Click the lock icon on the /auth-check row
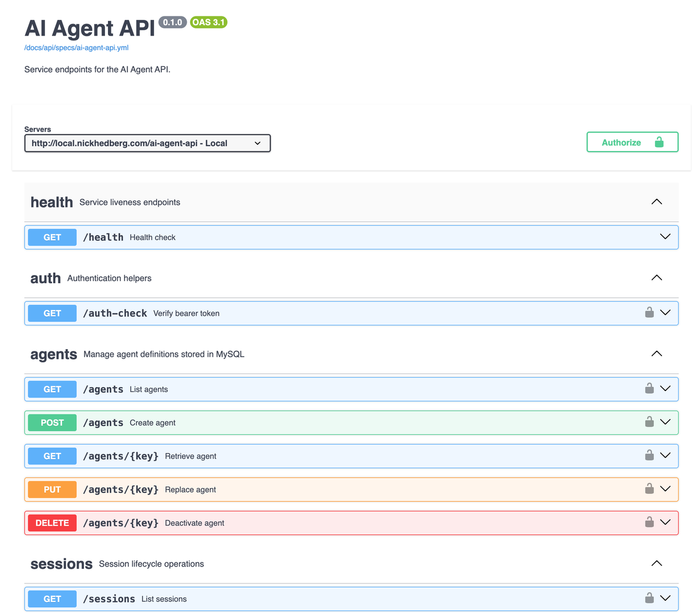 click(x=649, y=312)
